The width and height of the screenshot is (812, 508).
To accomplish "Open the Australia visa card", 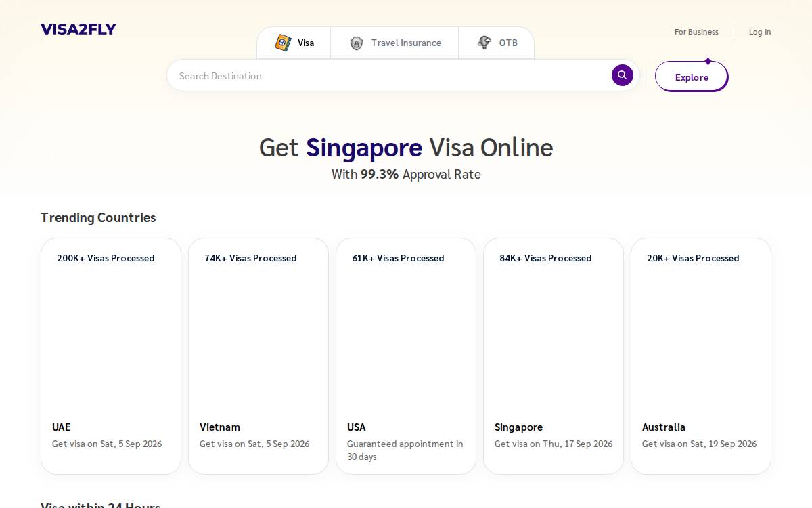I will 701,356.
